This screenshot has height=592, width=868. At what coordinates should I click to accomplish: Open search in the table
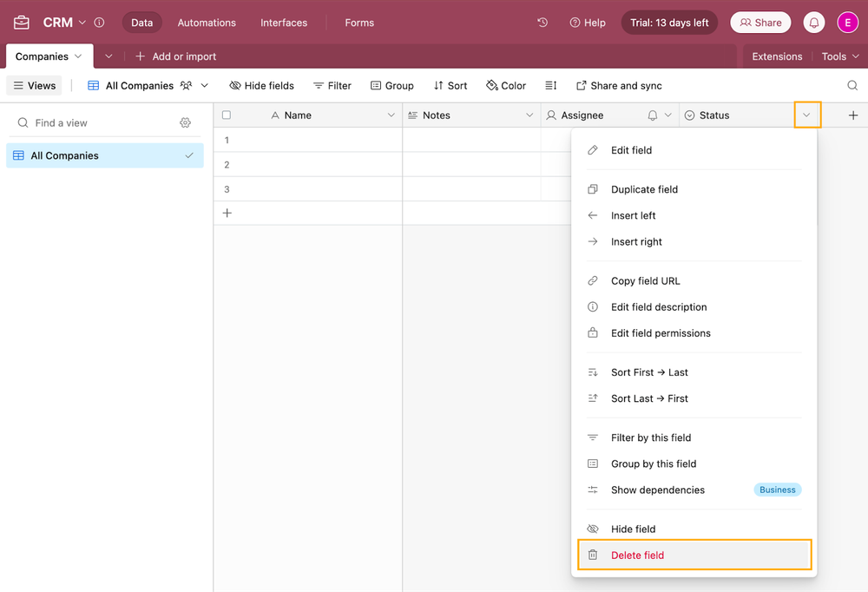click(852, 85)
